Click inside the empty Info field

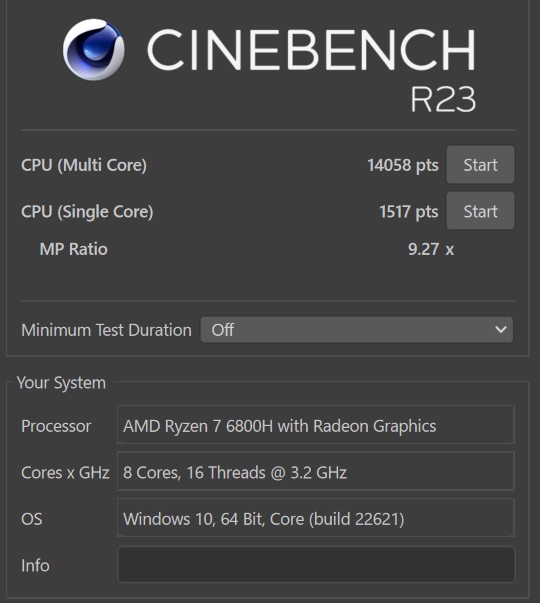pos(316,565)
